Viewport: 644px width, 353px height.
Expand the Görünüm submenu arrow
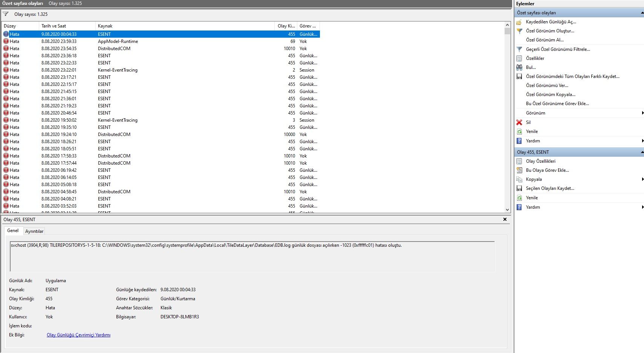pos(642,113)
